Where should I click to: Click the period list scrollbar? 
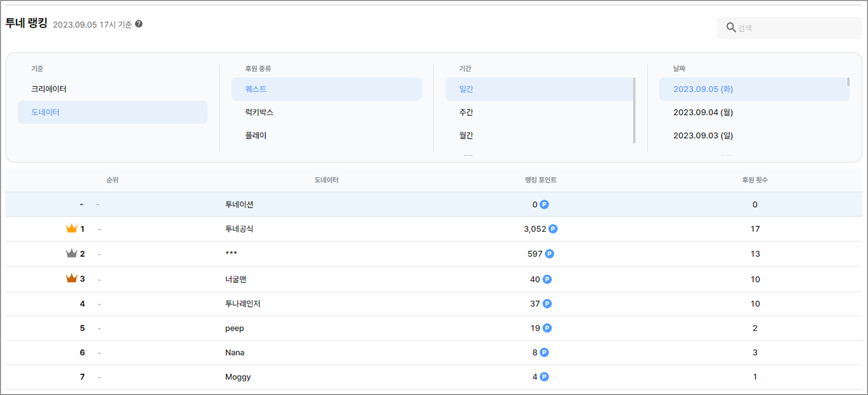point(634,110)
